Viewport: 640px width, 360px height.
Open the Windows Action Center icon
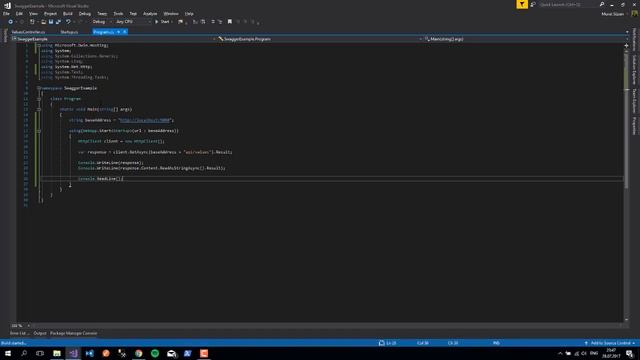[630, 353]
